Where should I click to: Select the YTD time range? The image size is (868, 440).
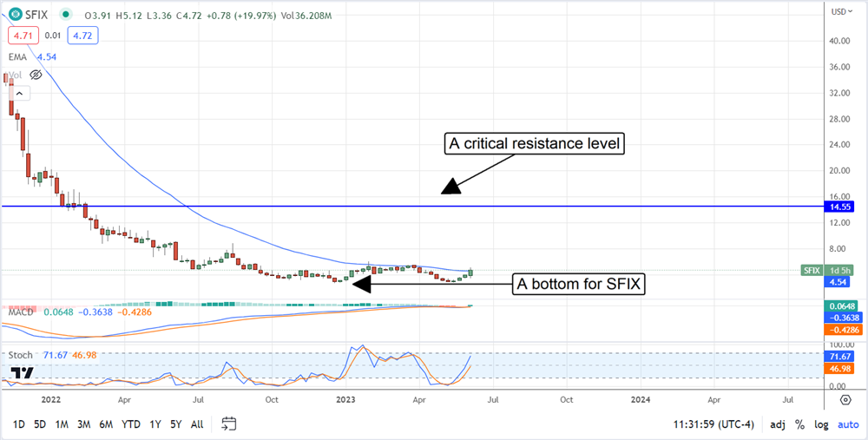tap(131, 424)
